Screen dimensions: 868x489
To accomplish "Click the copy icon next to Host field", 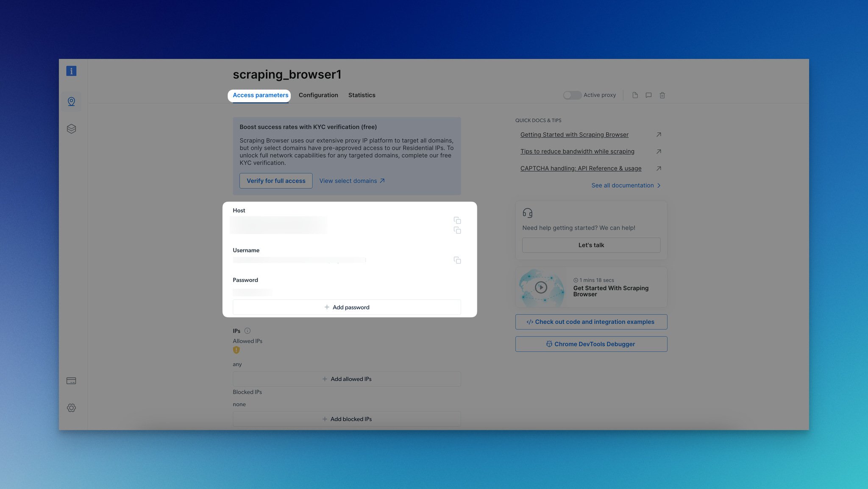I will 457,221.
